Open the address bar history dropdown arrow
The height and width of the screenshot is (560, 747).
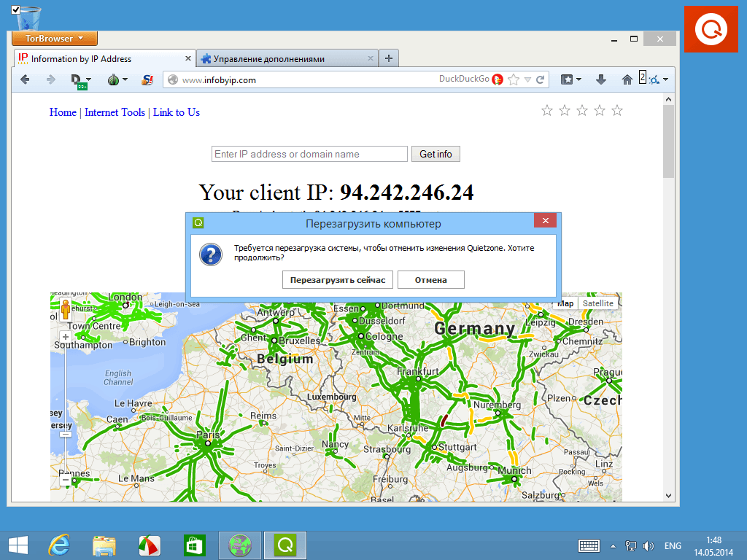tap(527, 79)
